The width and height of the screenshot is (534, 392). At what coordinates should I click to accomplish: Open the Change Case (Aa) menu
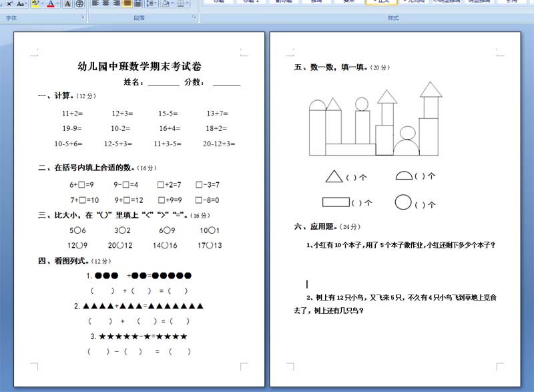tap(21, 3)
